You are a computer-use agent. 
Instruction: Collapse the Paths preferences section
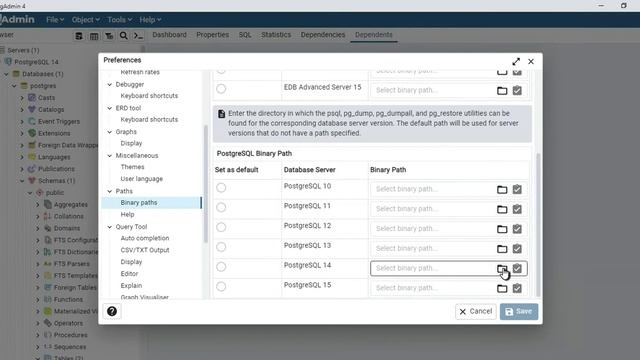[x=109, y=191]
